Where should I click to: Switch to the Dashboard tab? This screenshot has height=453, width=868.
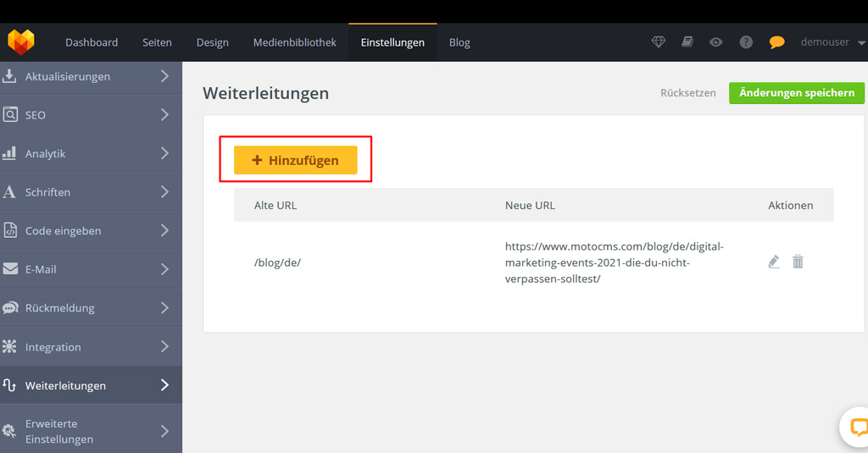point(92,42)
